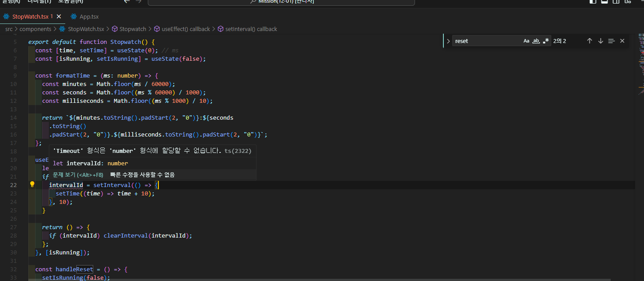The height and width of the screenshot is (281, 644).
Task: Open useEffect() callback breadcrumb dropdown
Action: (x=186, y=29)
